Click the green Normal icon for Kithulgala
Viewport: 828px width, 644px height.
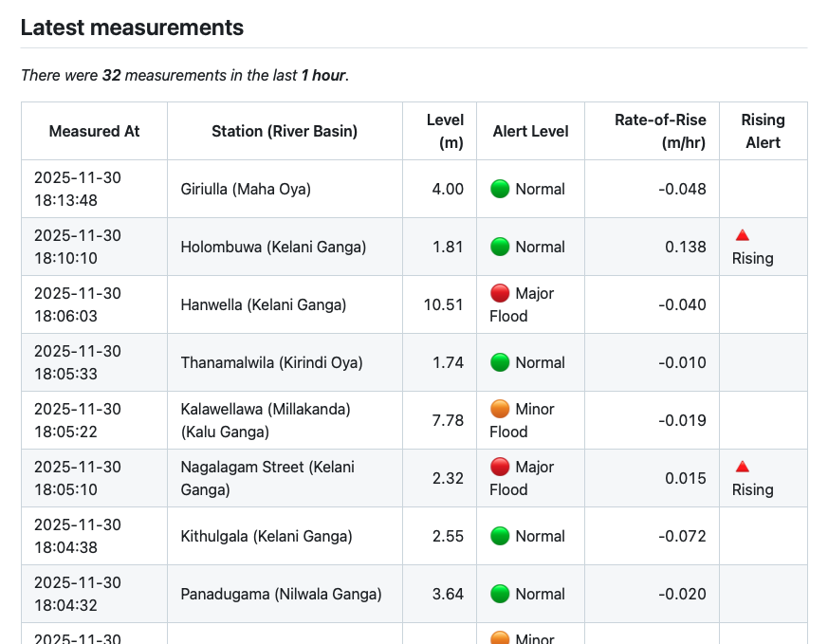click(500, 536)
